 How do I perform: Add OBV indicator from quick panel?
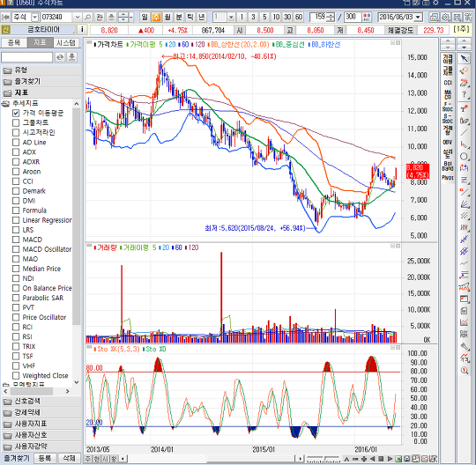[x=448, y=142]
